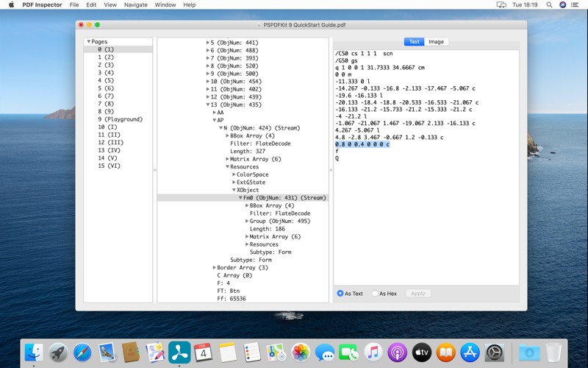Switch to the Text segment button

point(414,42)
